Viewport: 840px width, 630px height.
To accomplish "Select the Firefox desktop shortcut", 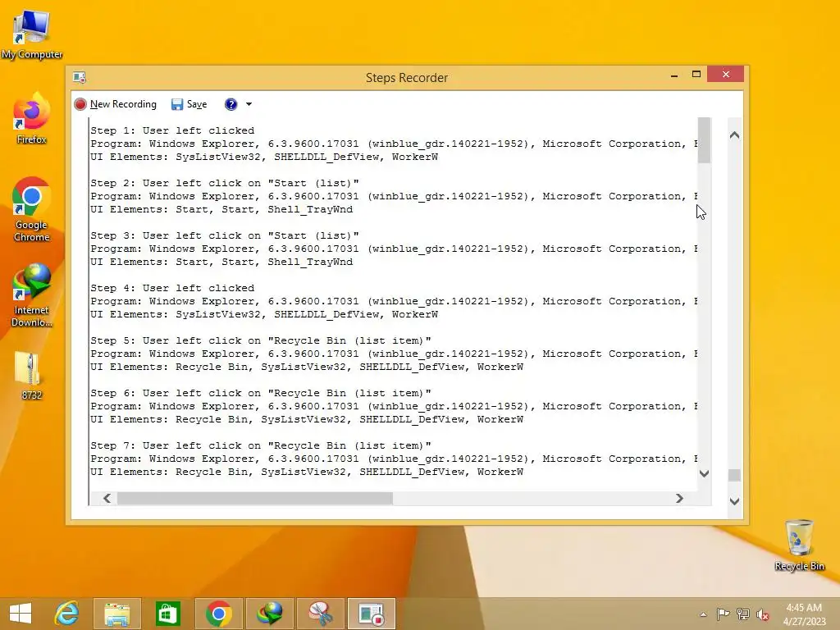I will 32,119.
